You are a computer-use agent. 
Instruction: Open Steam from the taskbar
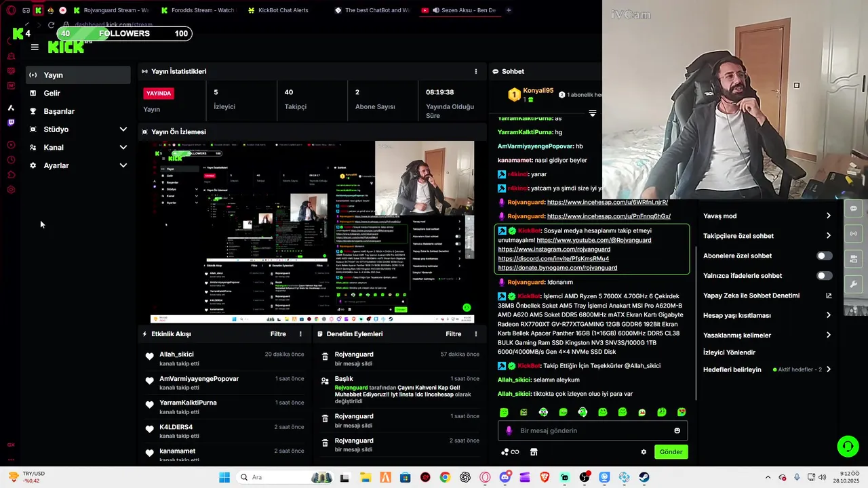[644, 477]
